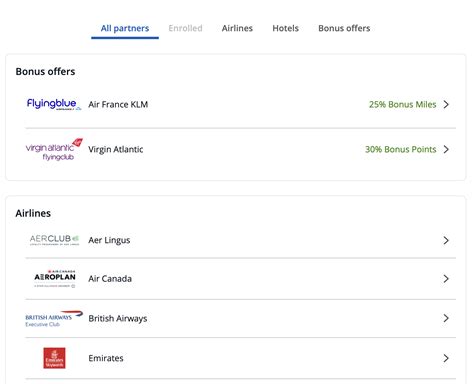Click the Aeroplan logo
The width and height of the screenshot is (474, 384).
pyautogui.click(x=55, y=279)
